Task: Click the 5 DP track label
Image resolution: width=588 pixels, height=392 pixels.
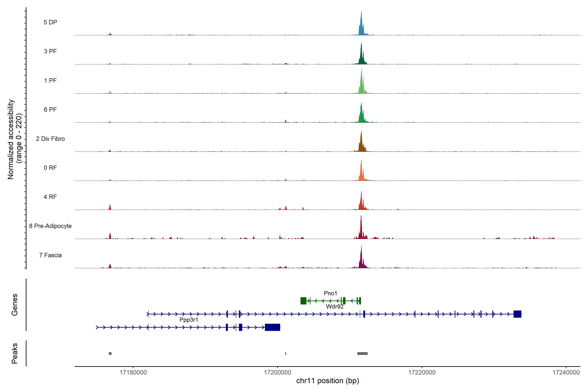Action: click(50, 22)
